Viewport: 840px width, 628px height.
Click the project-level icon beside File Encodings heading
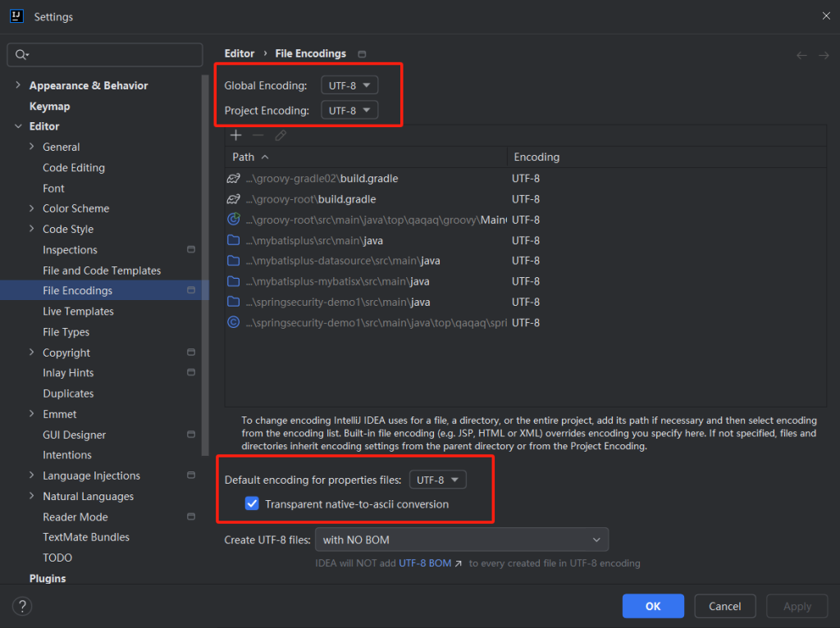[362, 54]
